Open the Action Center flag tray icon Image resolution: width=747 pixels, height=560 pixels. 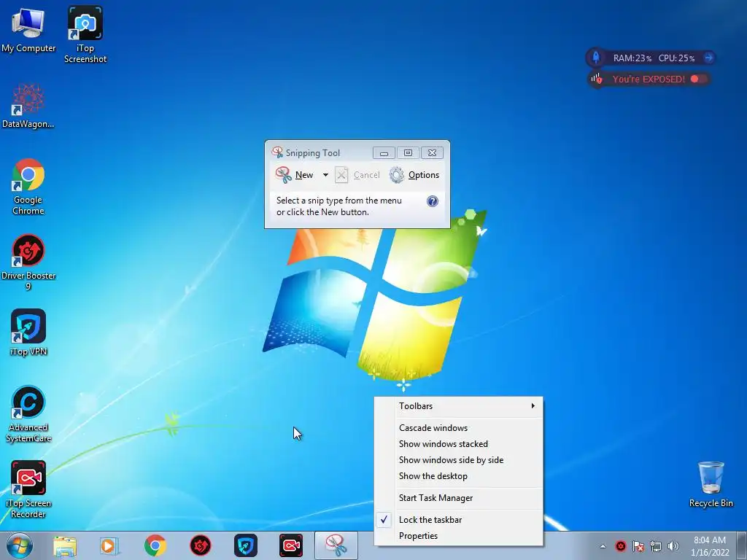click(x=638, y=546)
